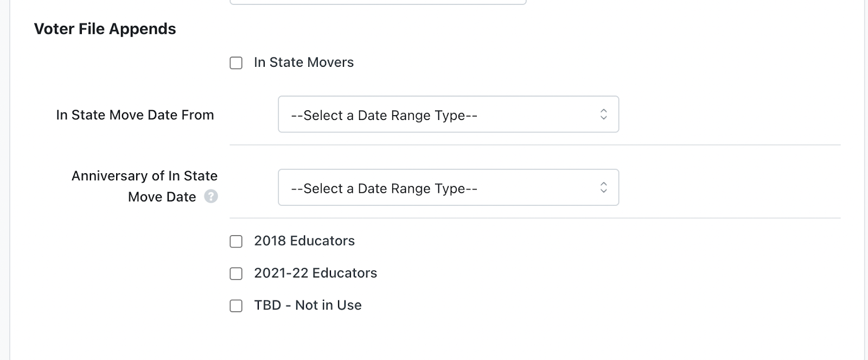
Task: Open the Anniversary of In State Move Date dropdown
Action: (448, 188)
